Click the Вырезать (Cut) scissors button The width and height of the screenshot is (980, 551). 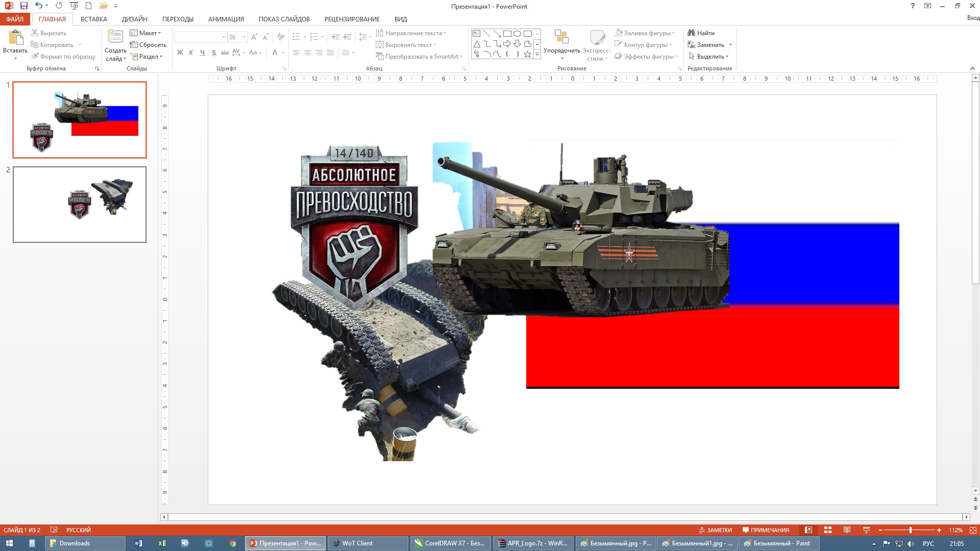click(x=48, y=33)
